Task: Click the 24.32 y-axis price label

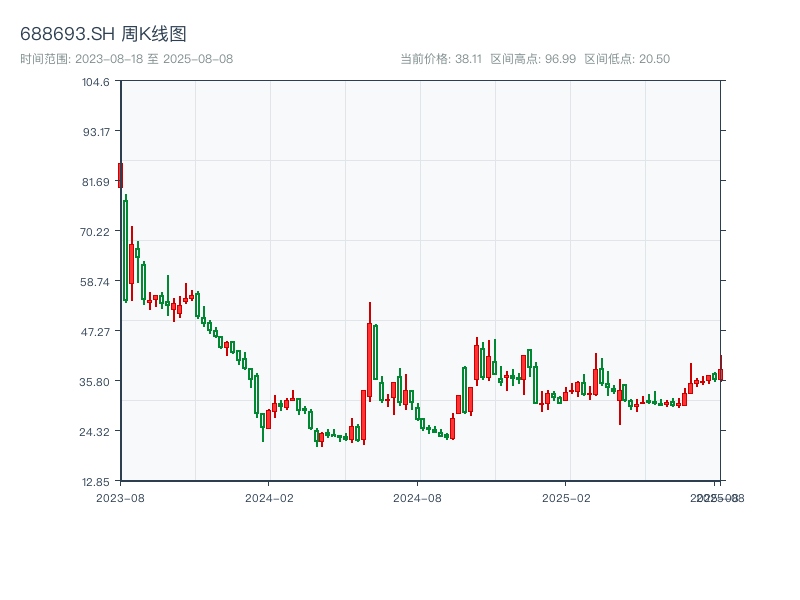Action: pos(95,431)
